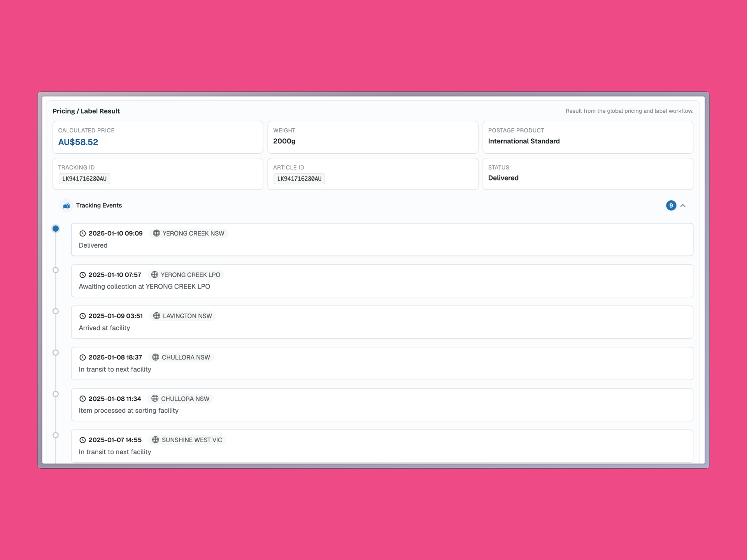Image resolution: width=747 pixels, height=560 pixels.
Task: Collapse the Tracking Events section chevron
Action: pyautogui.click(x=683, y=205)
